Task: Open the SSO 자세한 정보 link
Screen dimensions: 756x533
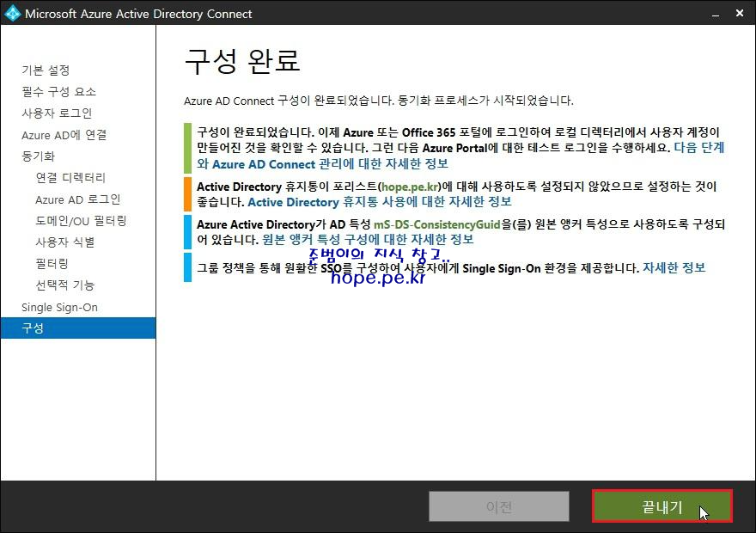Action: (x=674, y=267)
